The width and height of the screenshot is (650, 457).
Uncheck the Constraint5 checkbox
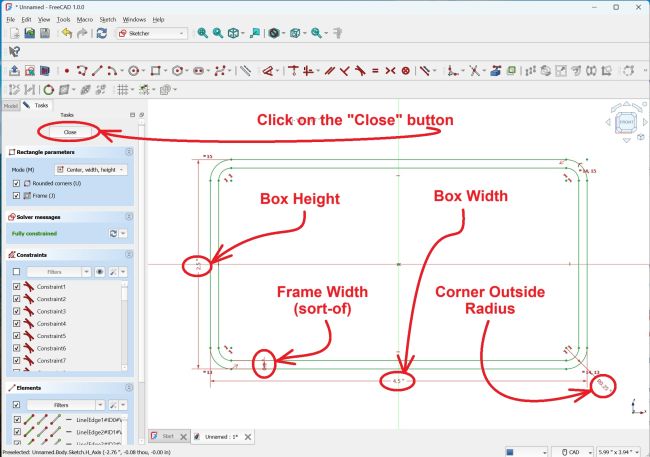tap(17, 336)
